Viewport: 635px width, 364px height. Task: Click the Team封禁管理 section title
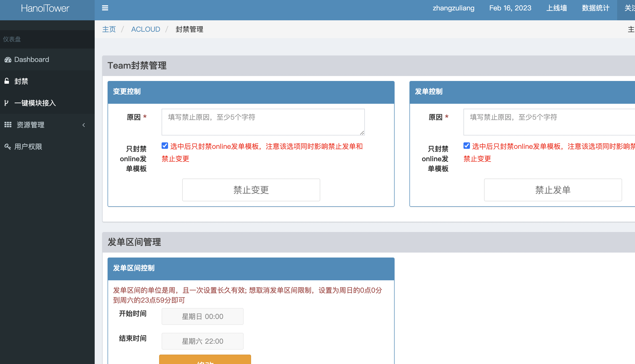point(137,66)
